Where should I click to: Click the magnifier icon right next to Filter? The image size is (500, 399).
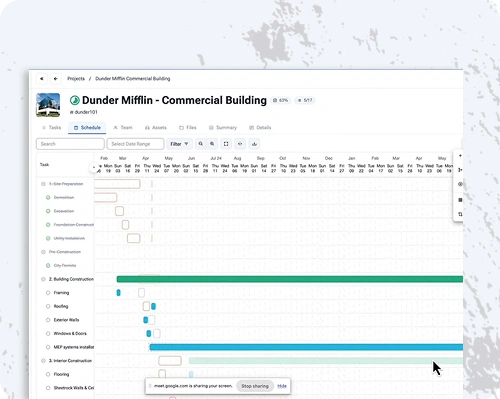point(201,144)
